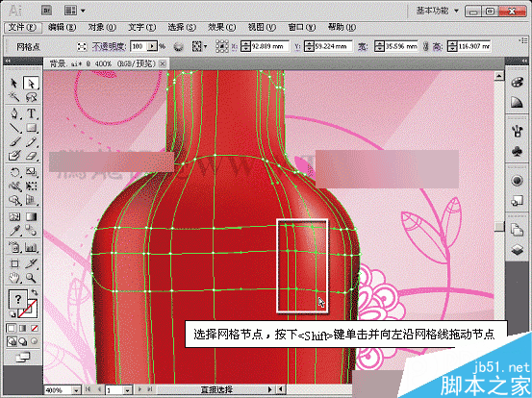532x398 pixels.
Task: Enable Draw Normal mode
Action: tap(12, 341)
